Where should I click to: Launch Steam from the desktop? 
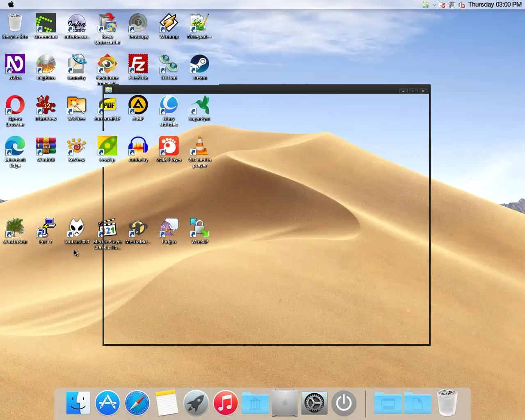[x=200, y=67]
